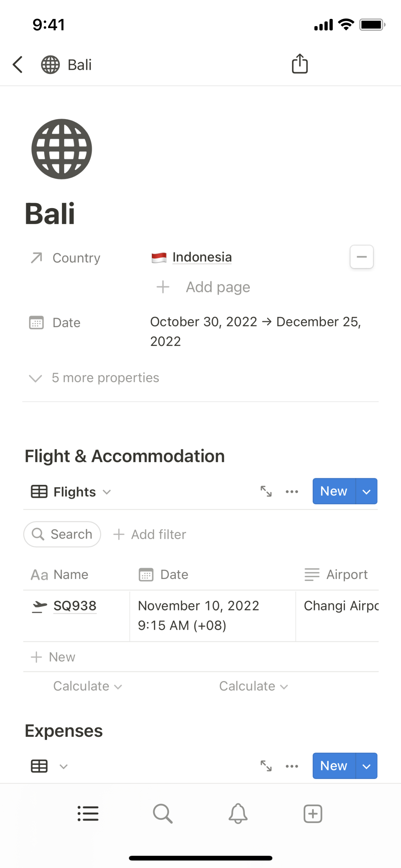Image resolution: width=401 pixels, height=868 pixels.
Task: Tap the large globe page icon
Action: (62, 149)
